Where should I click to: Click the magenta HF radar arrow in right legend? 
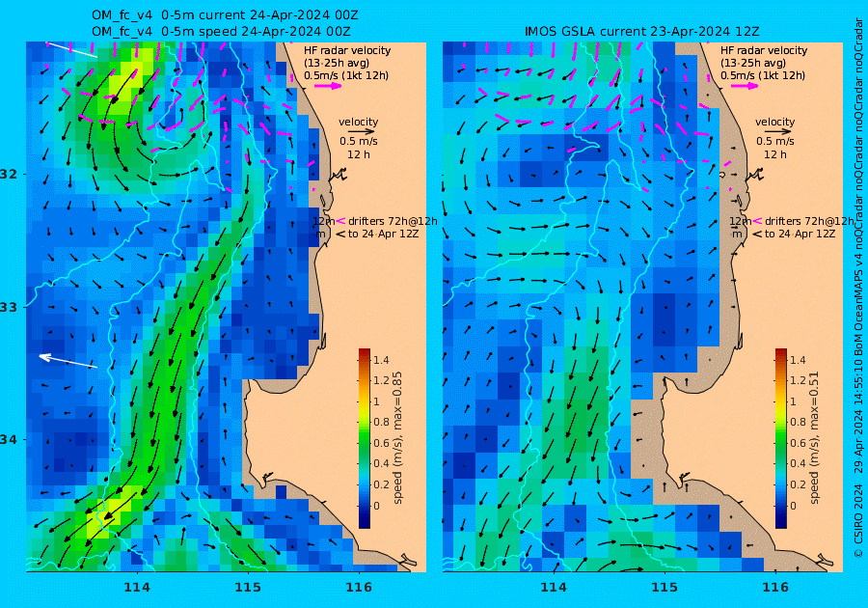pos(744,86)
